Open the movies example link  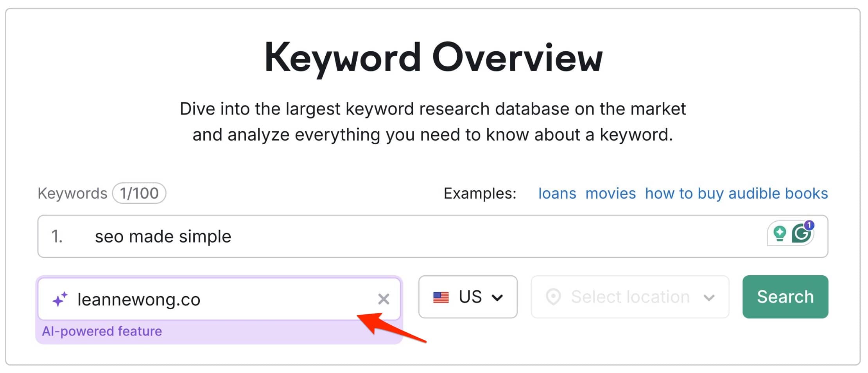point(611,193)
